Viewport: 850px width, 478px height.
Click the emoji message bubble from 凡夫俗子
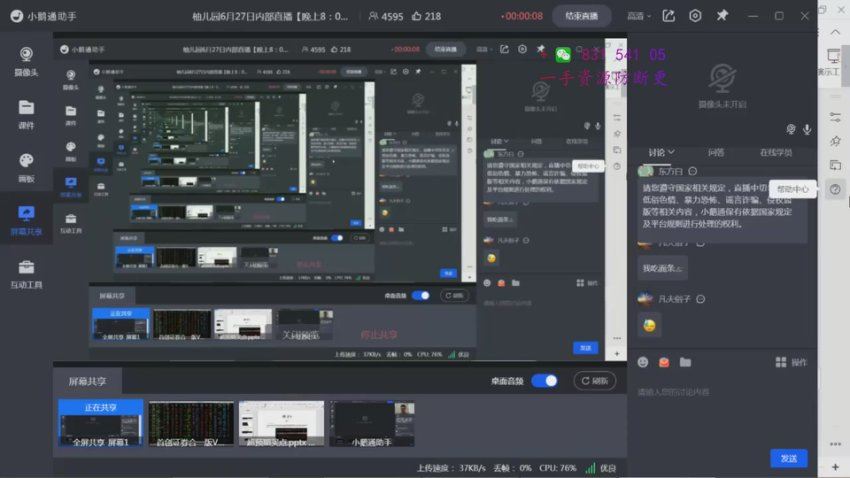pos(649,326)
